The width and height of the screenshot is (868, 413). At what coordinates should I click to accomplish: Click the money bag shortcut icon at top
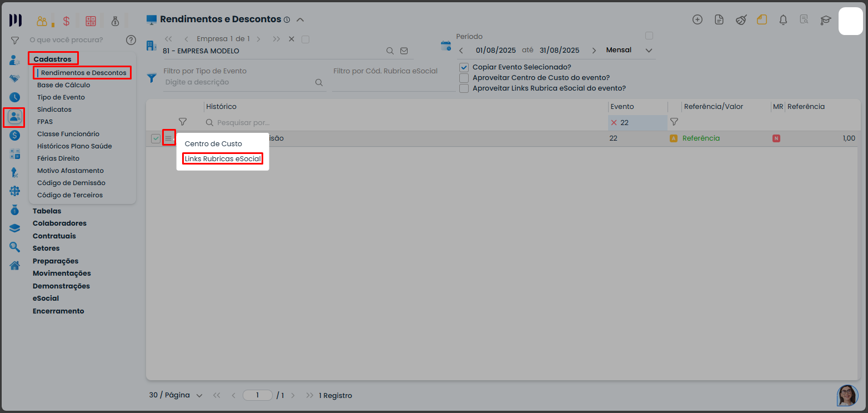click(115, 21)
